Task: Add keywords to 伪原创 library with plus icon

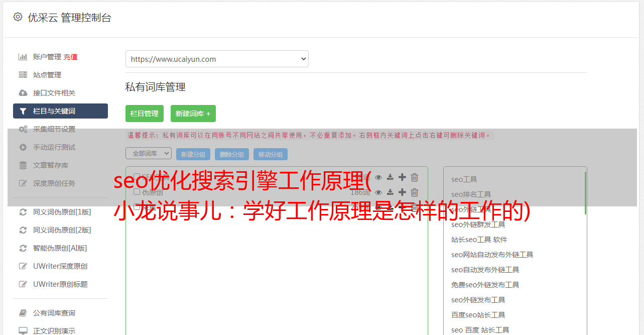Action: coord(402,192)
